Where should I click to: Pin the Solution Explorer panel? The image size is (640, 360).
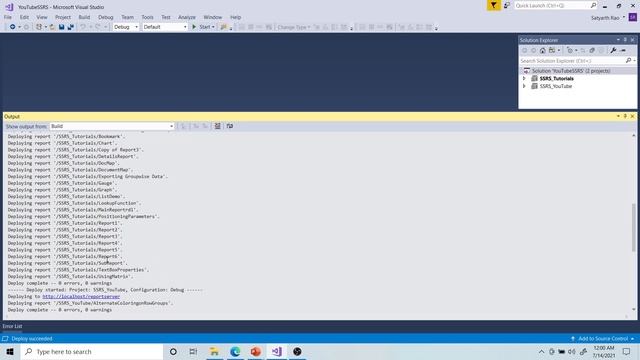tap(625, 40)
